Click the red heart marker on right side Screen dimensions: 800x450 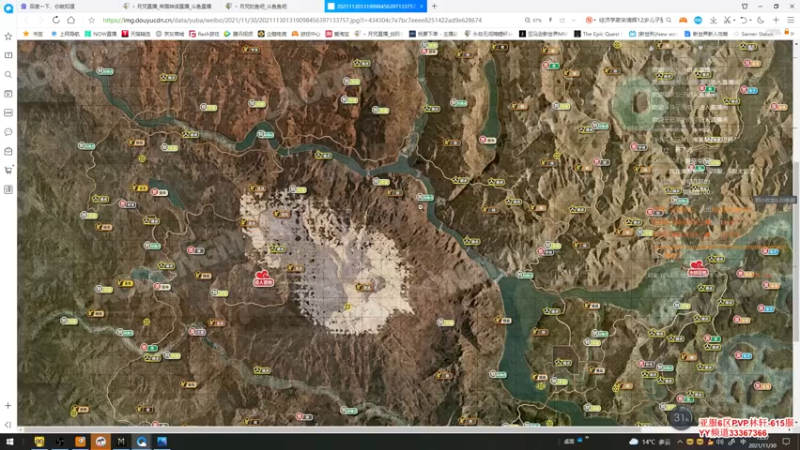(x=697, y=268)
